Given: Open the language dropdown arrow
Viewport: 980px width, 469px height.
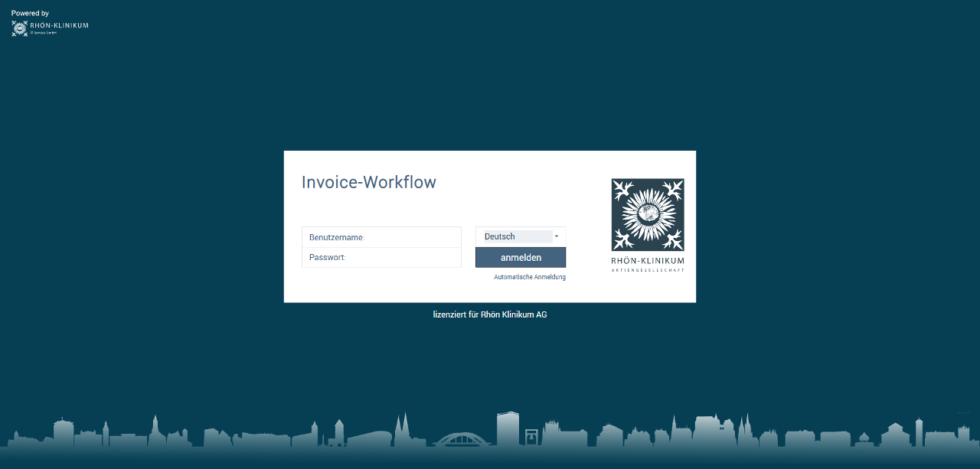Looking at the screenshot, I should click(557, 236).
